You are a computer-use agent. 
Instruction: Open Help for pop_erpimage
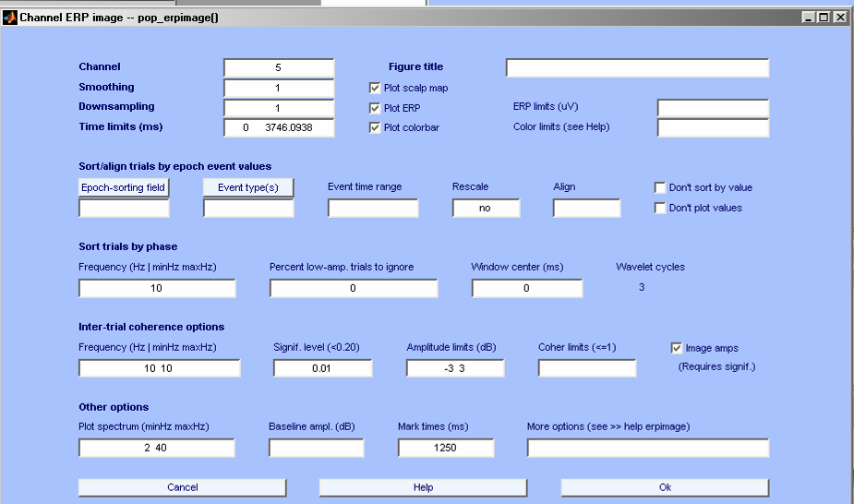click(x=423, y=487)
